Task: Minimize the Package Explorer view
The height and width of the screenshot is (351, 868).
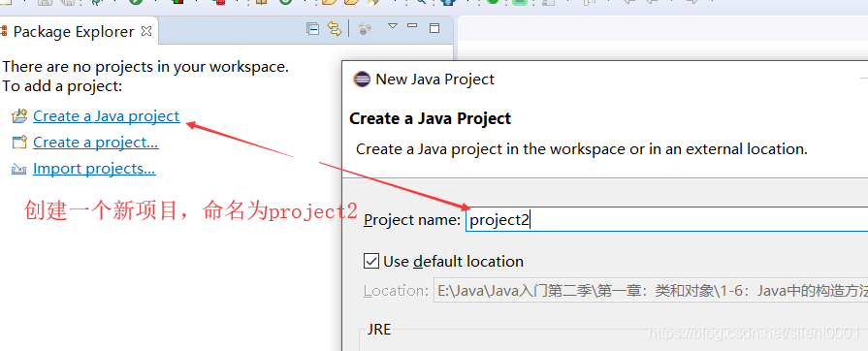Action: click(x=412, y=25)
